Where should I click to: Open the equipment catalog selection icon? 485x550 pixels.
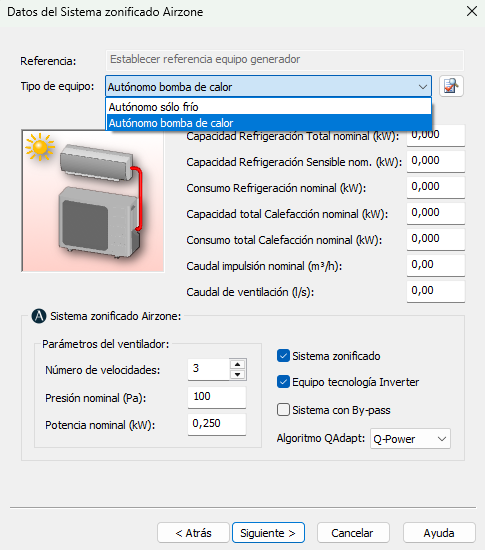click(x=451, y=86)
